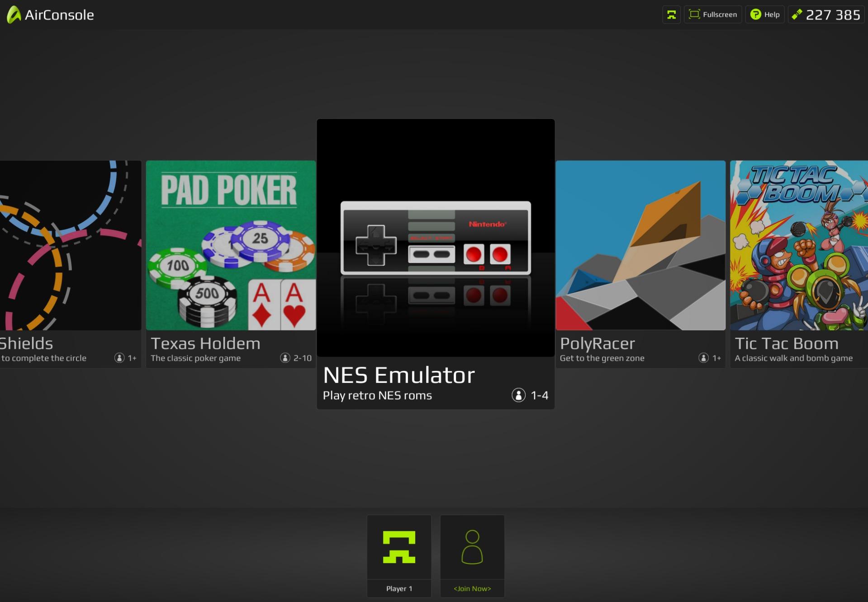Click the screen pairing icon top right

(671, 14)
